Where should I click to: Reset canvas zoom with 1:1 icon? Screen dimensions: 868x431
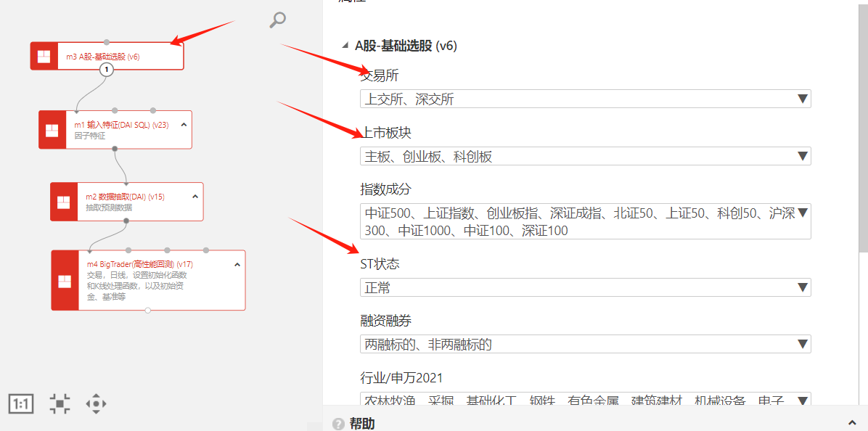(21, 403)
